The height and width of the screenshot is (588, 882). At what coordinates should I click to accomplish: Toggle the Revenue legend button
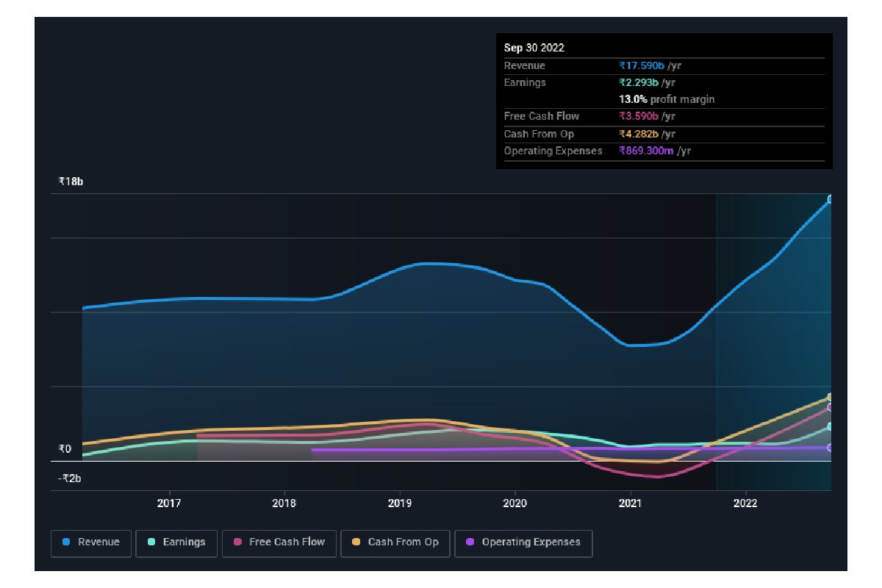(x=91, y=543)
